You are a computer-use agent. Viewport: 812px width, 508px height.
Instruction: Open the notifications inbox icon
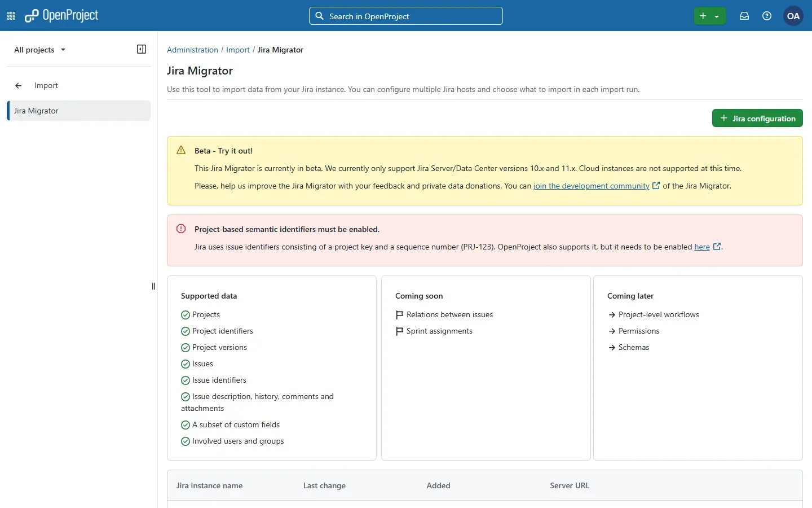tap(744, 16)
